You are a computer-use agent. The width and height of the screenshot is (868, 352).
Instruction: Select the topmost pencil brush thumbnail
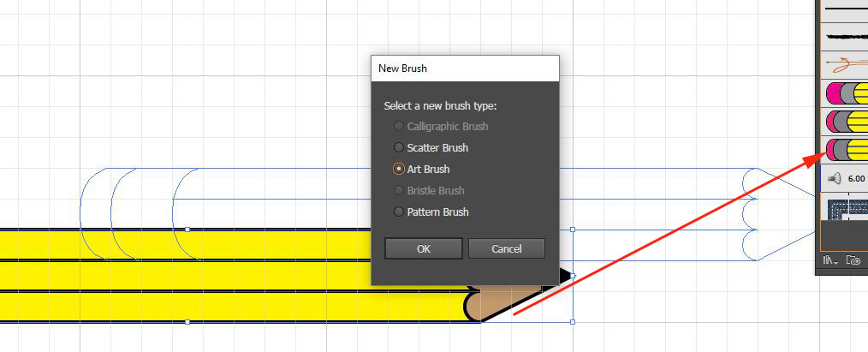pyautogui.click(x=846, y=93)
